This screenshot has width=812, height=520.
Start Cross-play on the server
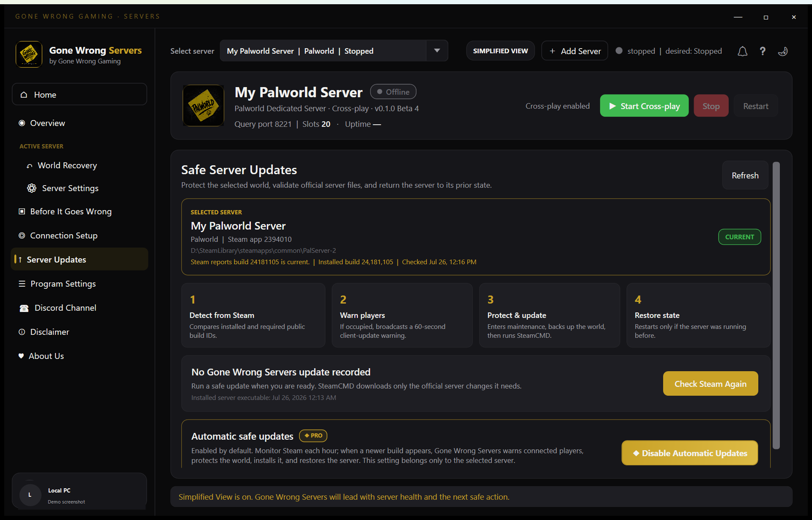(644, 106)
